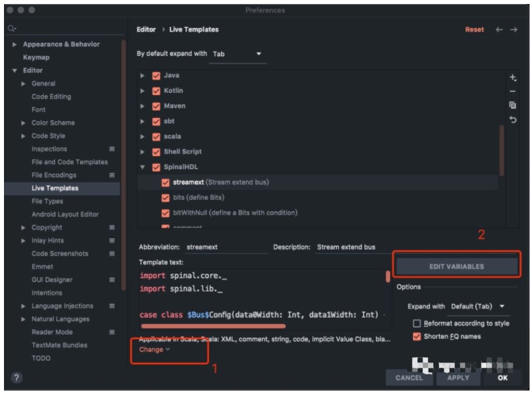The image size is (532, 393).
Task: Click the project-level icon beside GUI Designer
Action: pos(112,279)
